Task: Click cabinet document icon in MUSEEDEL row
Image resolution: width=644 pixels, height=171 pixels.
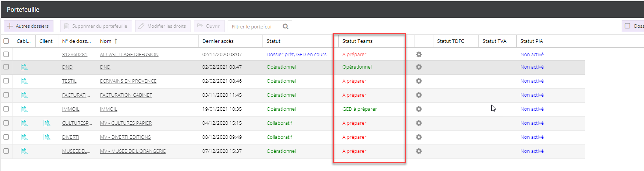Action: 24,151
